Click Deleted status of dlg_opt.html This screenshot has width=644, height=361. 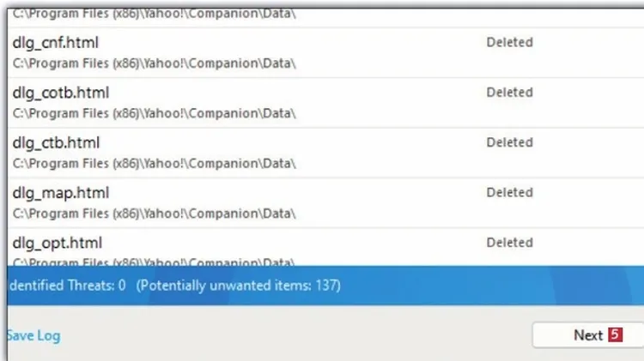(x=510, y=243)
